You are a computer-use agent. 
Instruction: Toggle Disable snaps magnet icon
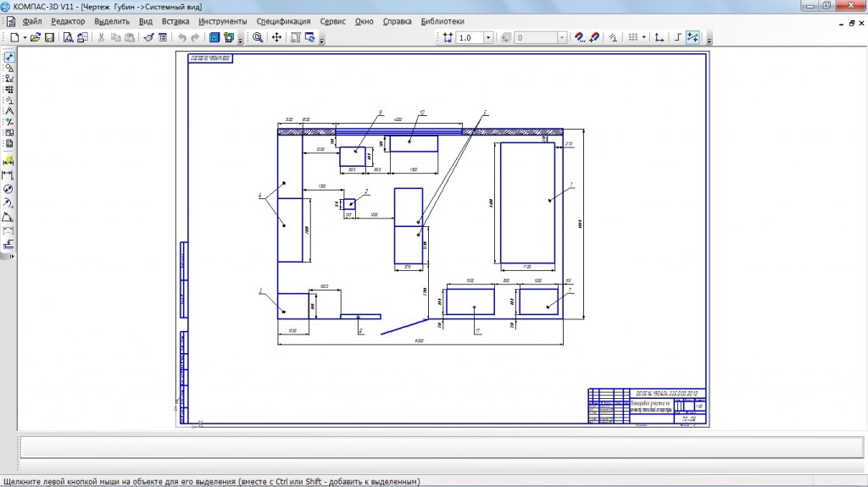(x=594, y=37)
